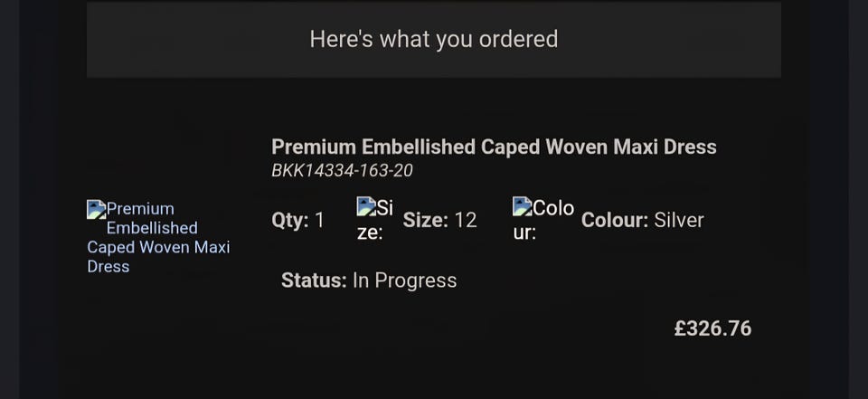Viewport: 868px width, 399px height.
Task: Click the bold Colour label
Action: coord(615,220)
